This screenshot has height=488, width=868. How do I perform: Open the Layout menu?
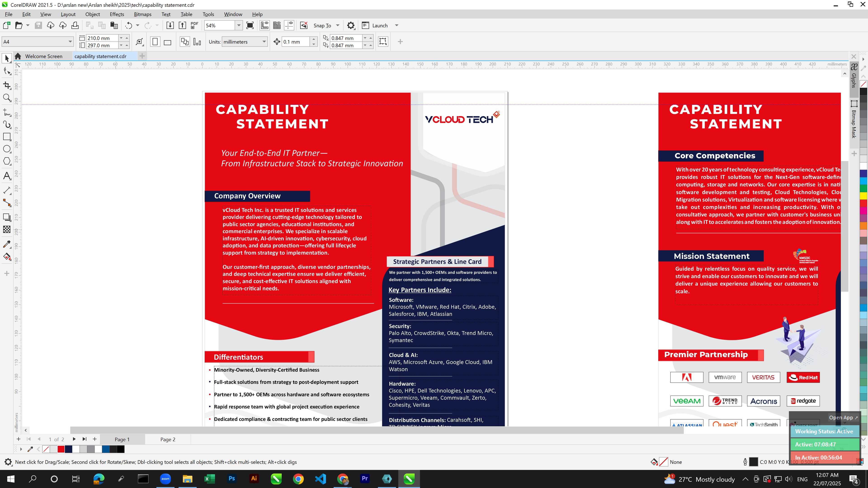pos(68,14)
